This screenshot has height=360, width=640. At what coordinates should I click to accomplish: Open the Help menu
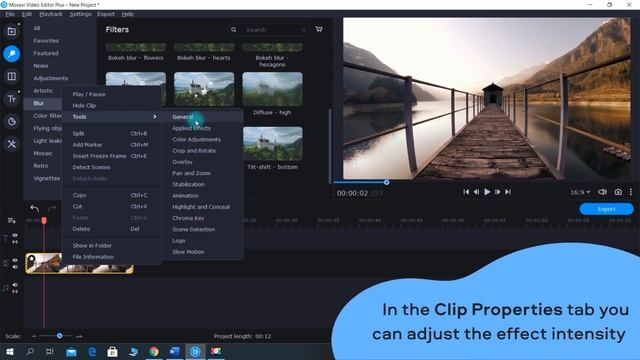coord(127,14)
